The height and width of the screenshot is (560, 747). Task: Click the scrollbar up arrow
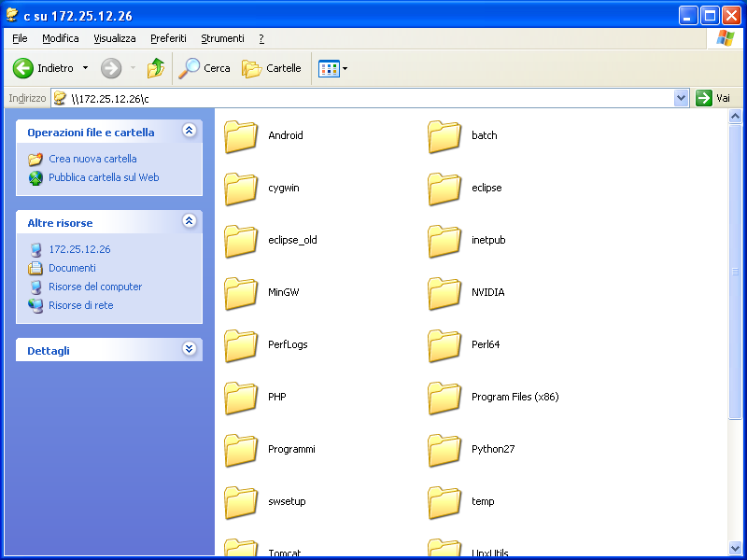point(735,116)
